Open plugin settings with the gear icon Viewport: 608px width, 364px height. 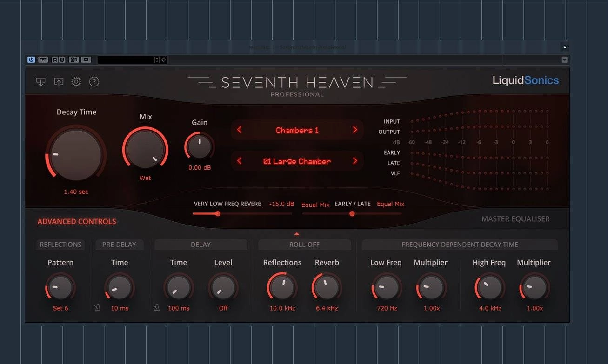point(76,82)
